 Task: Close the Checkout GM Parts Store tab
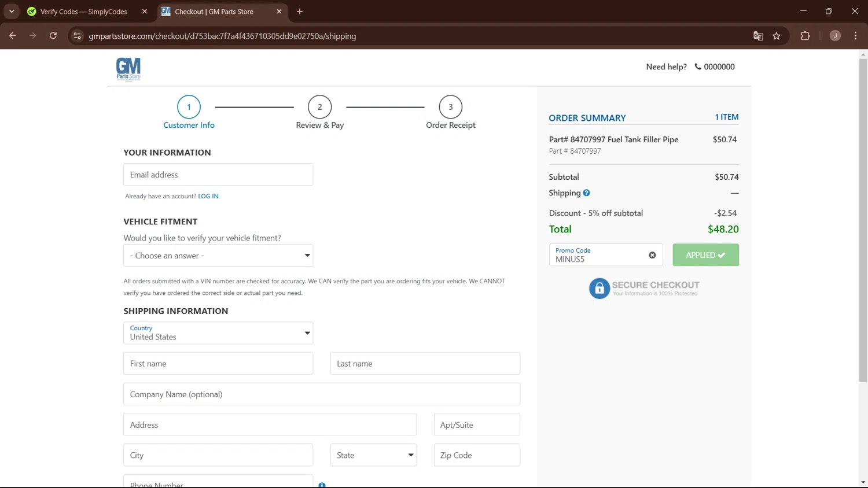click(279, 12)
